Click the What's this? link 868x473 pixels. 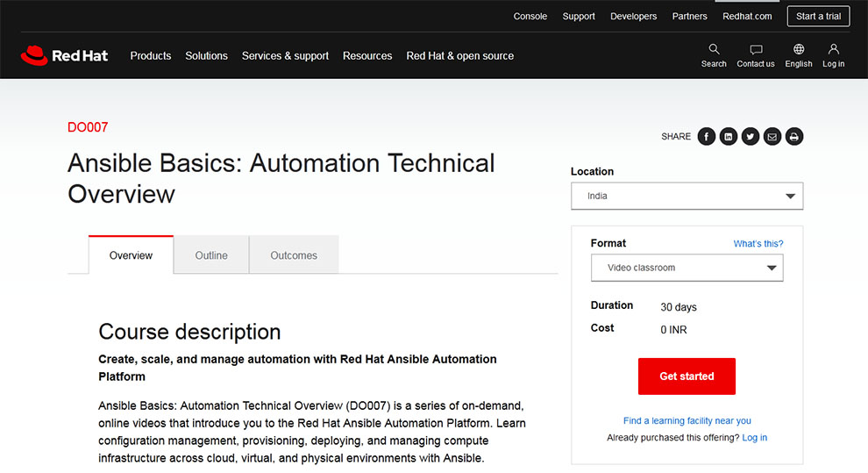click(x=758, y=244)
